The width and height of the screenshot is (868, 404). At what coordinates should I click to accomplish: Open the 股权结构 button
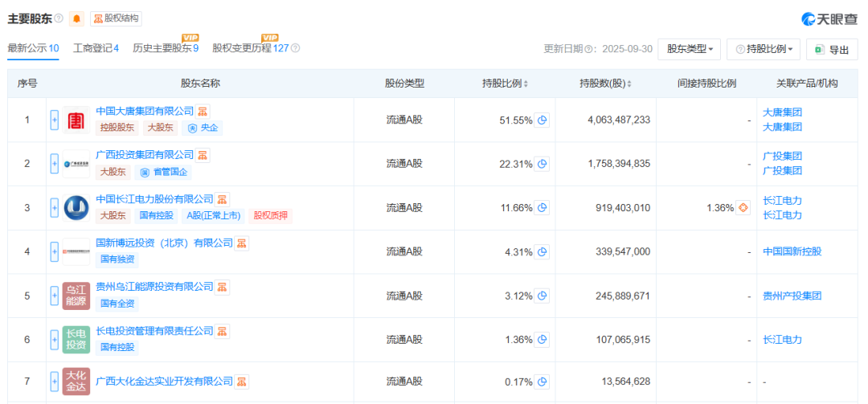(116, 18)
